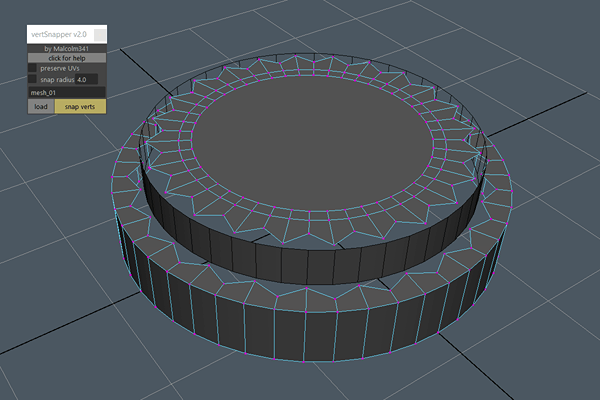600x400 pixels.
Task: Enable the preserve UVs checkbox
Action: pos(32,69)
